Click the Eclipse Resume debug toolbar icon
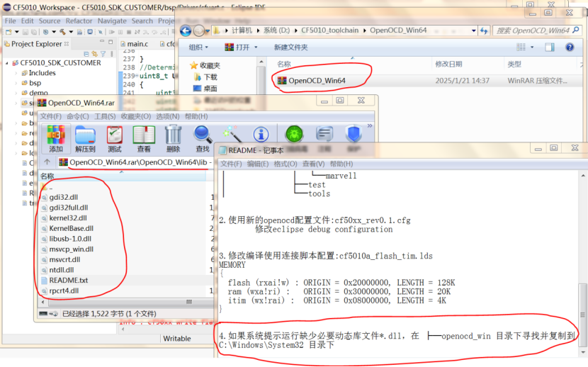Screen dimensions: 588x367 pos(112,32)
